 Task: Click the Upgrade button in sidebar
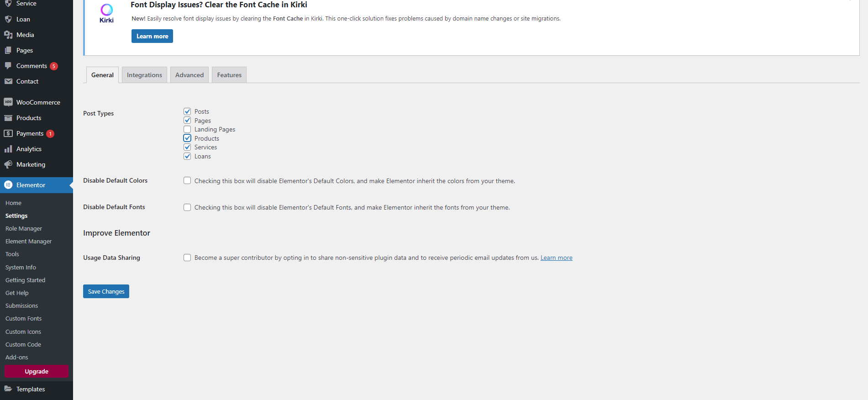coord(37,371)
